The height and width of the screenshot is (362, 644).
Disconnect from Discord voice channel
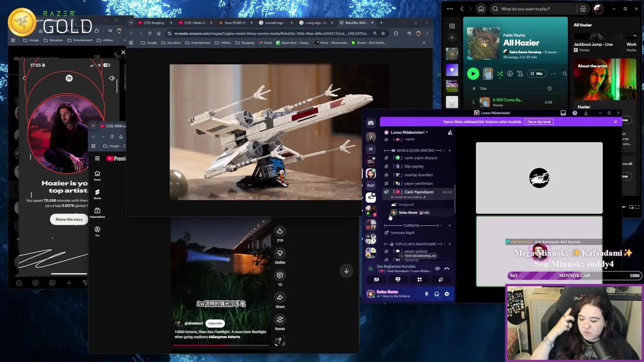pyautogui.click(x=446, y=269)
